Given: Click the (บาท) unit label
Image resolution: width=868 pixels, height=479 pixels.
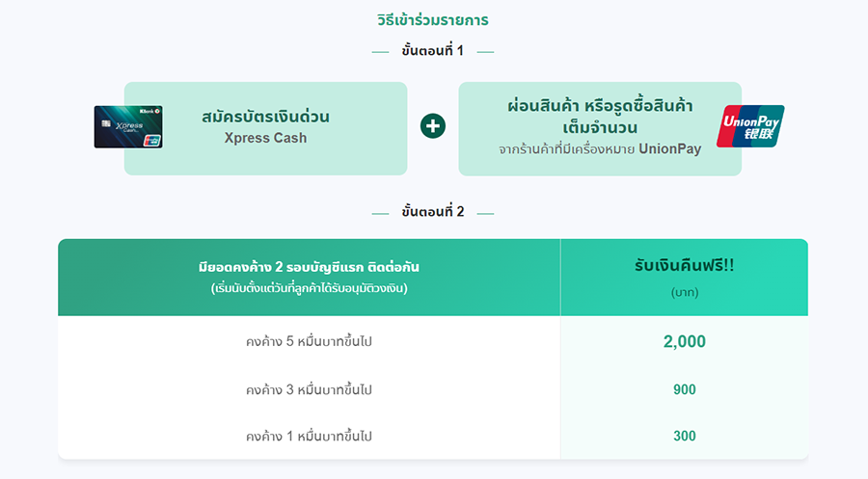Looking at the screenshot, I should tap(685, 291).
